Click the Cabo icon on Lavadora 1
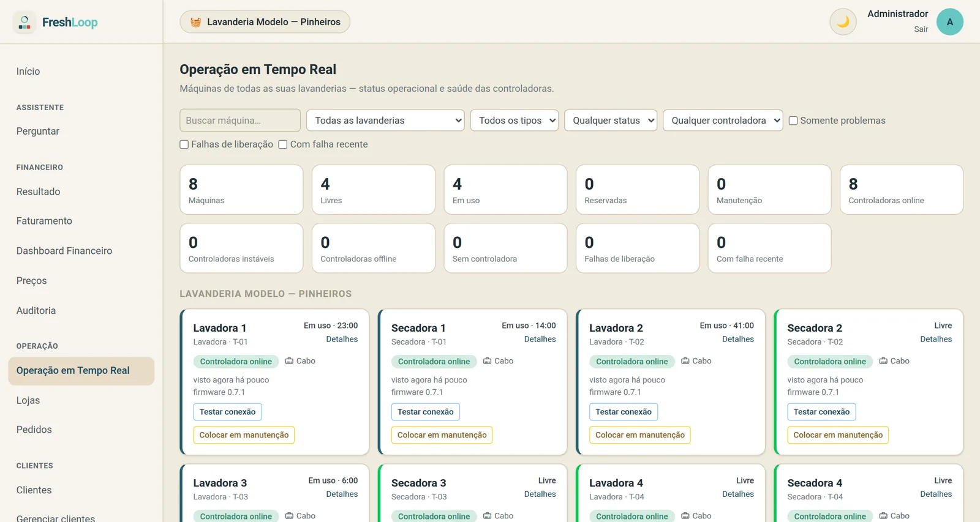 pos(289,361)
